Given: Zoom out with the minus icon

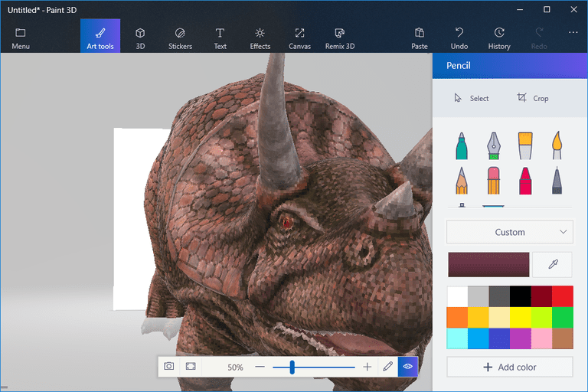Looking at the screenshot, I should (x=260, y=367).
